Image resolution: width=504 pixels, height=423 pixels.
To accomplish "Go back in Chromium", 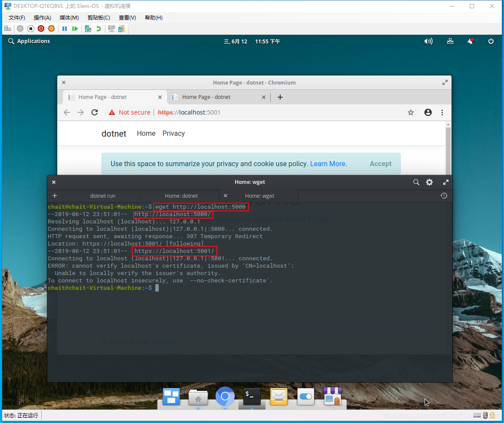I will tap(67, 112).
